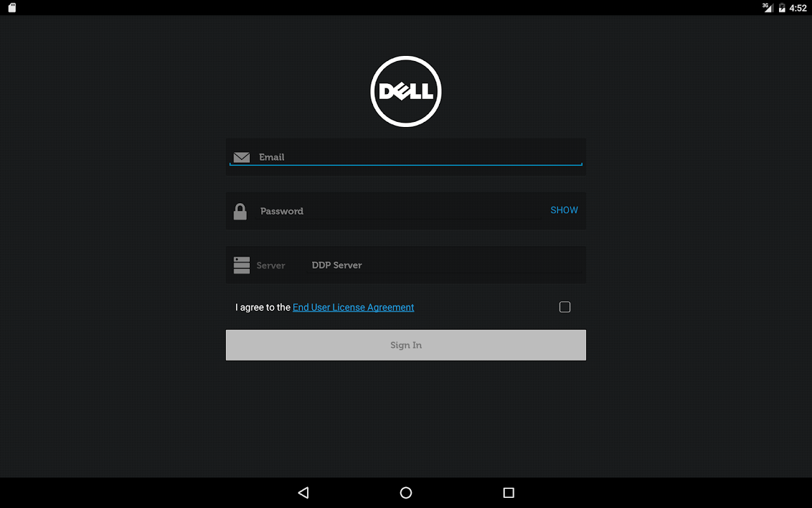The width and height of the screenshot is (812, 508).
Task: Tap the 4:52 clock in status bar
Action: click(x=798, y=8)
